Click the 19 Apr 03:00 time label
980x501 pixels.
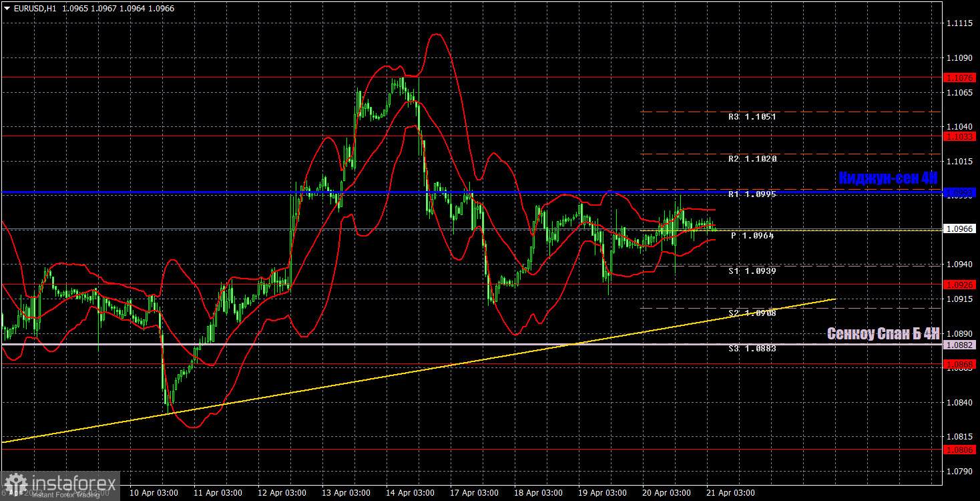point(602,492)
